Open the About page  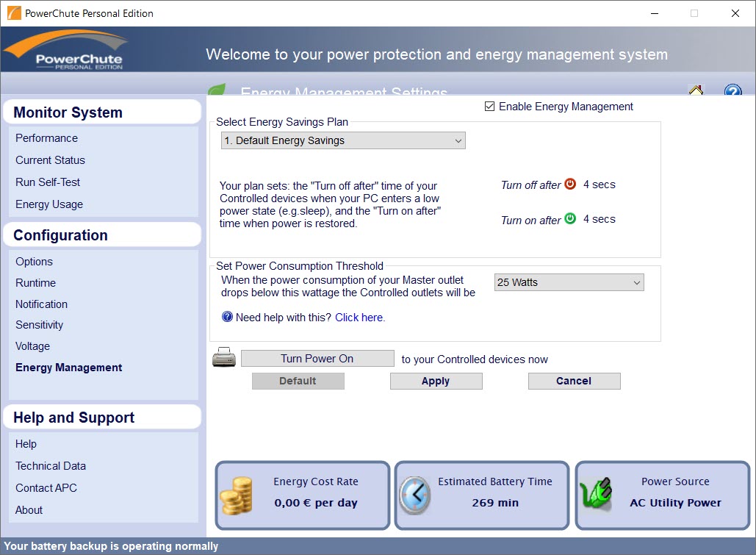click(29, 510)
